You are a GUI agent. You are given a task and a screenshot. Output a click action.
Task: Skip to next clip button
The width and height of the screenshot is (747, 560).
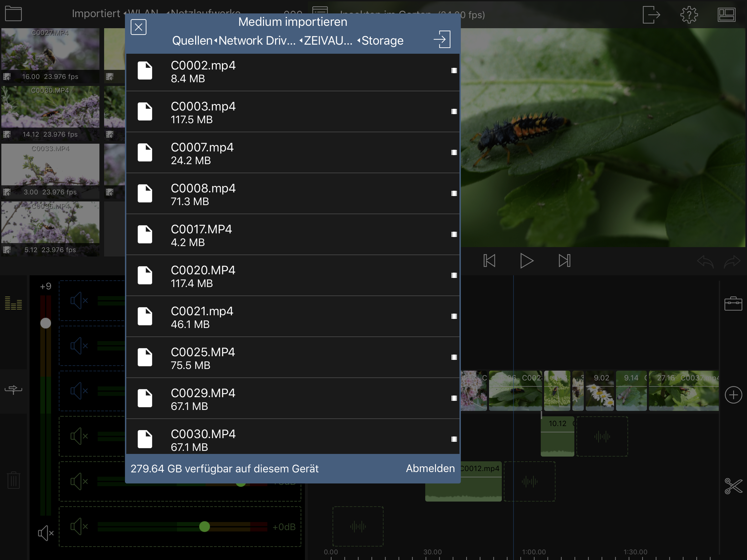pyautogui.click(x=564, y=261)
